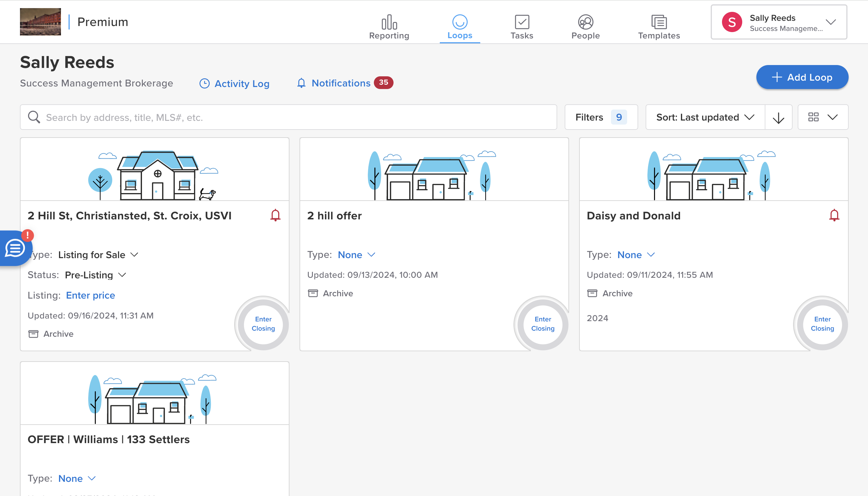
Task: Expand the Sort: Last updated dropdown
Action: tap(705, 118)
